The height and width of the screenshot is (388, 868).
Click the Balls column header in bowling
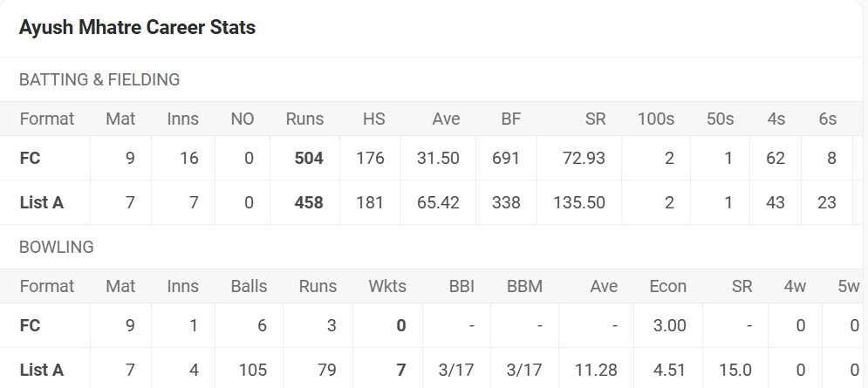tap(249, 286)
